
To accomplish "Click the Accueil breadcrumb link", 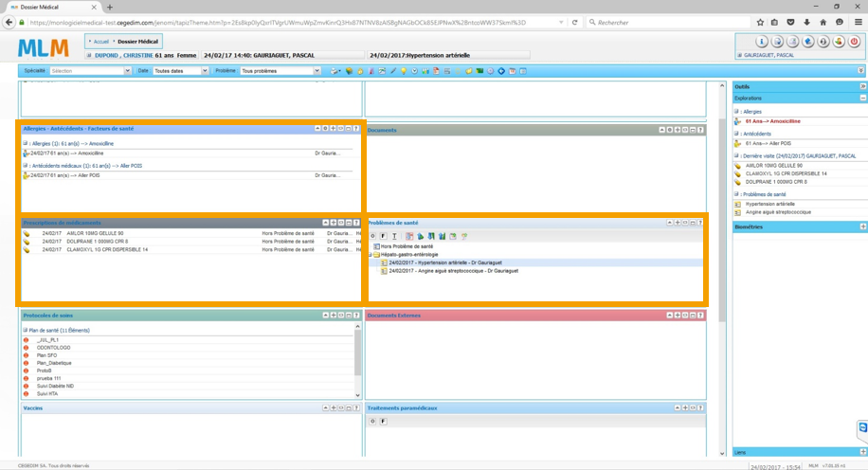I will point(100,42).
